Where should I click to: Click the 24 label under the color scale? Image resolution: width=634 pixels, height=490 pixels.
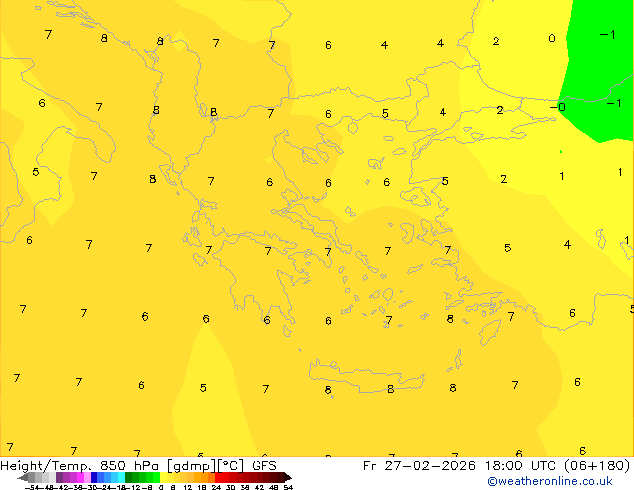pos(216,487)
